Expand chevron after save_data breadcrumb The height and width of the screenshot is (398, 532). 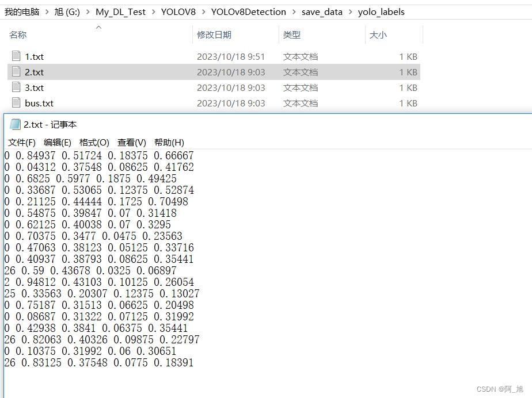tap(351, 12)
